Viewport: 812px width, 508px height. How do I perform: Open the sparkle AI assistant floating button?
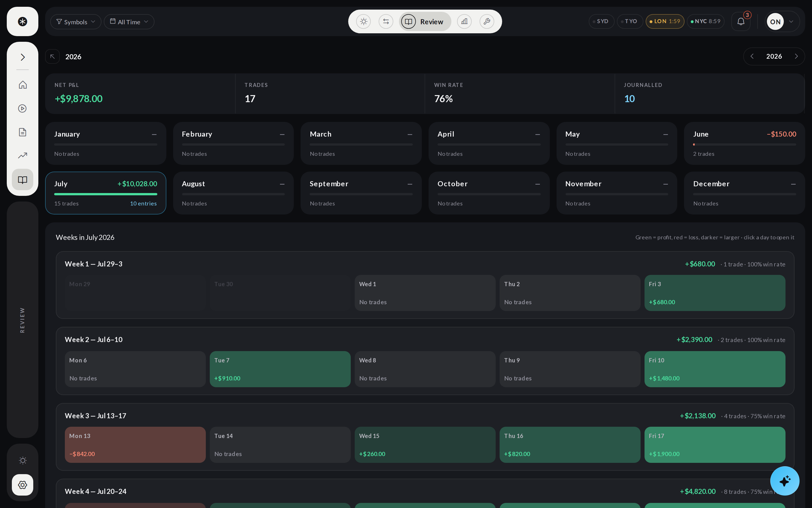coord(784,481)
